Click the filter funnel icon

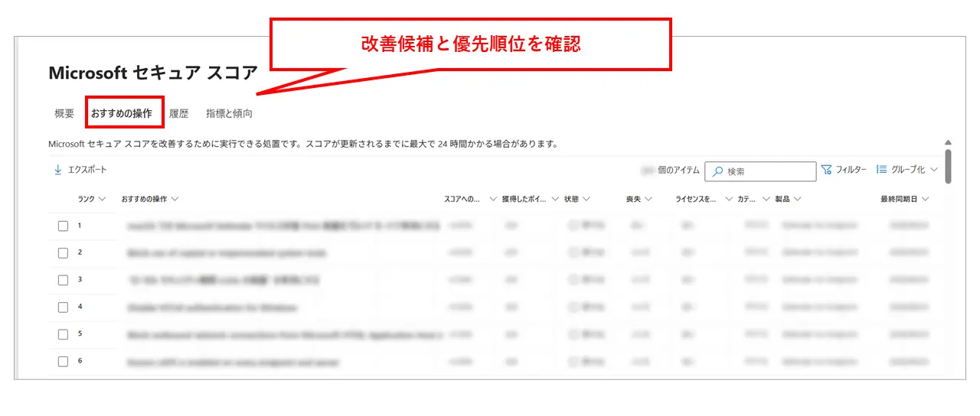click(x=826, y=170)
